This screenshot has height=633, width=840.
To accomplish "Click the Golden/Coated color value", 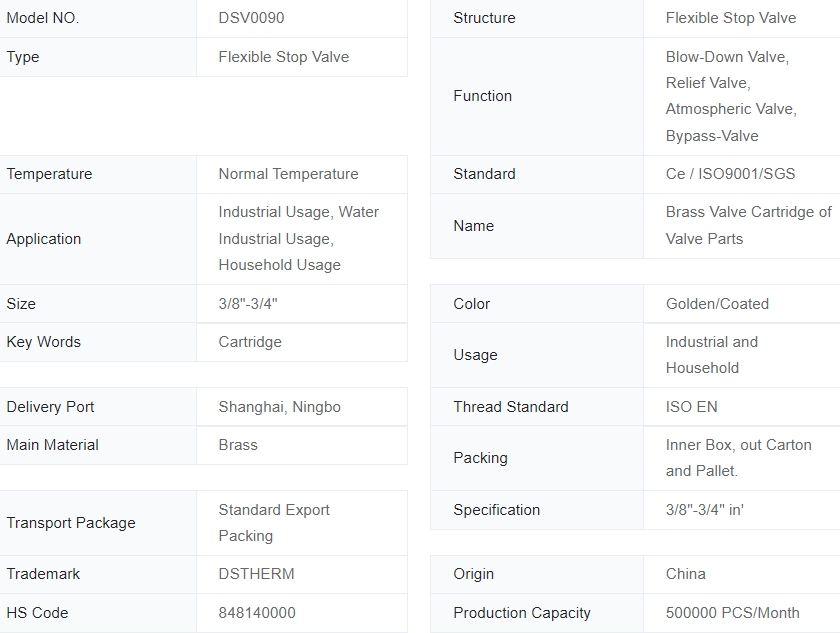I will pyautogui.click(x=717, y=304).
